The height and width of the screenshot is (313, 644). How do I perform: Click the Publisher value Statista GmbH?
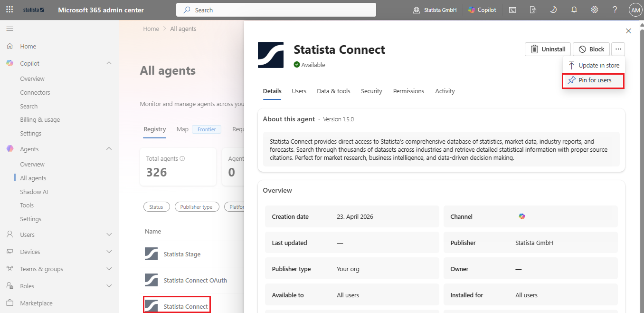(534, 243)
